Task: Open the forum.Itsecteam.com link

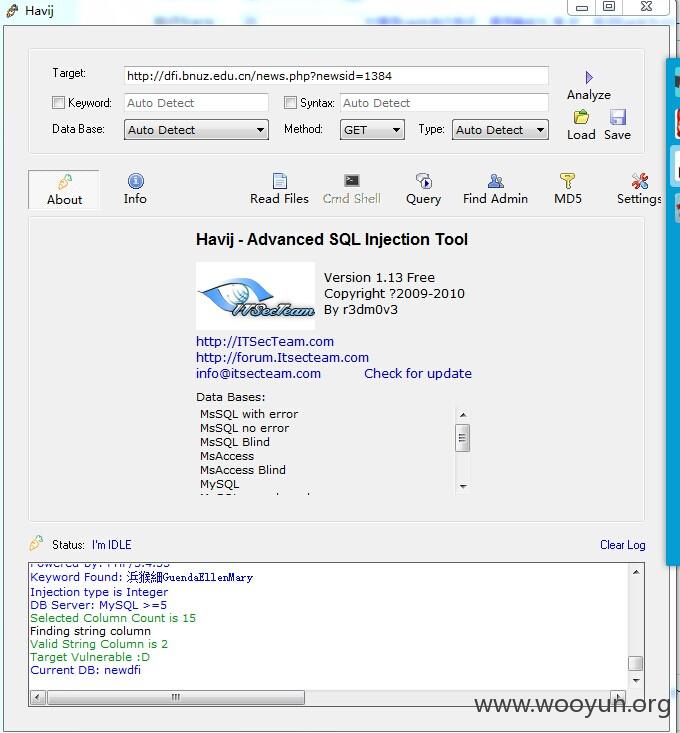Action: pyautogui.click(x=282, y=357)
